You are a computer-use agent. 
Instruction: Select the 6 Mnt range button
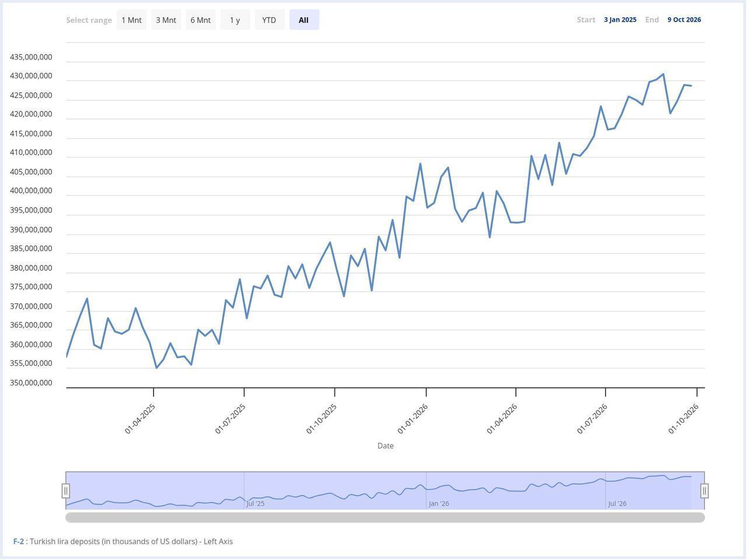pos(201,20)
